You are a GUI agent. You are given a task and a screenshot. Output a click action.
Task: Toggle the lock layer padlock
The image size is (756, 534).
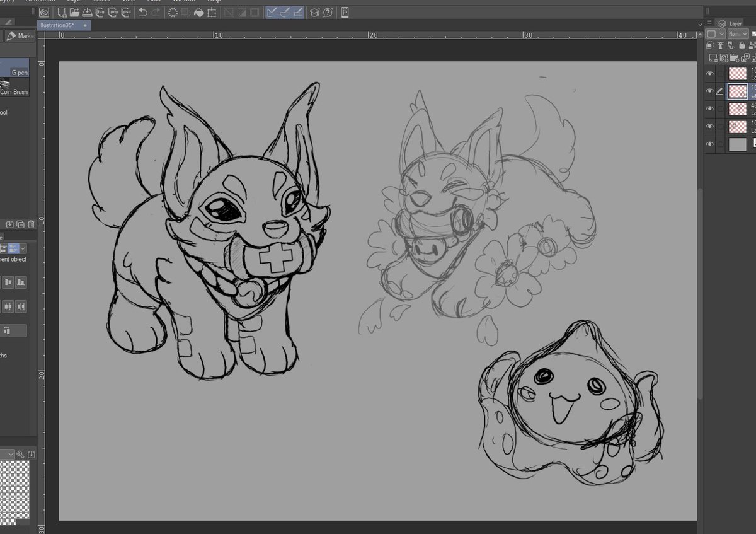pos(742,46)
